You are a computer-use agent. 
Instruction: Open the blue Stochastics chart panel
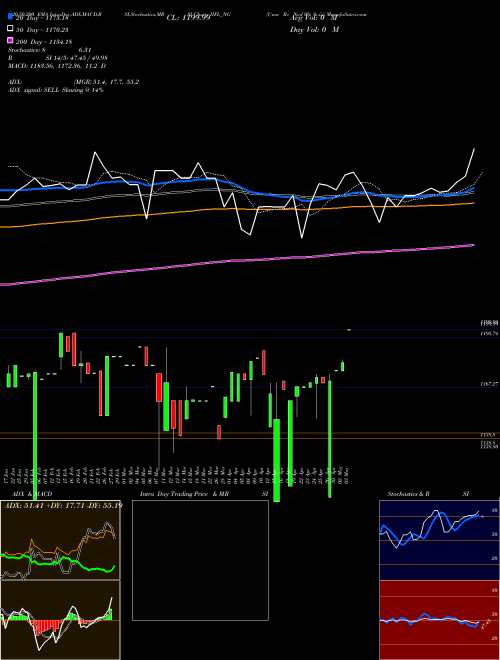(439, 540)
